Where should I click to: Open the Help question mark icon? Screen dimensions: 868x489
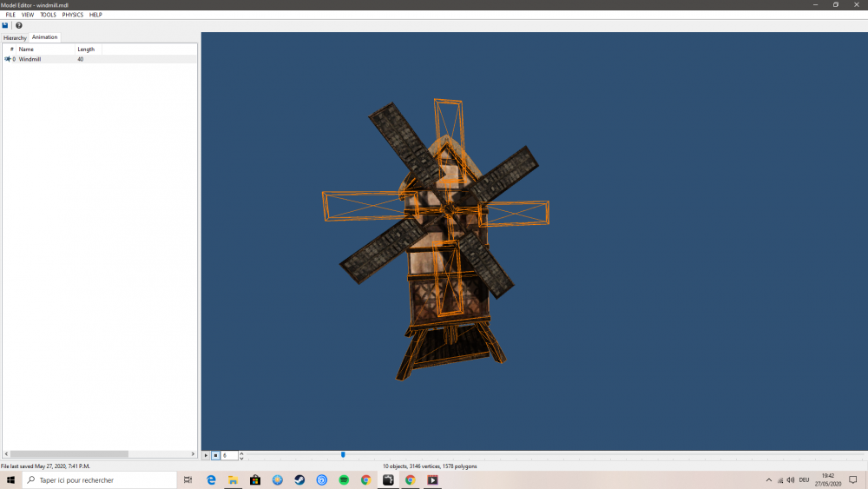point(19,25)
